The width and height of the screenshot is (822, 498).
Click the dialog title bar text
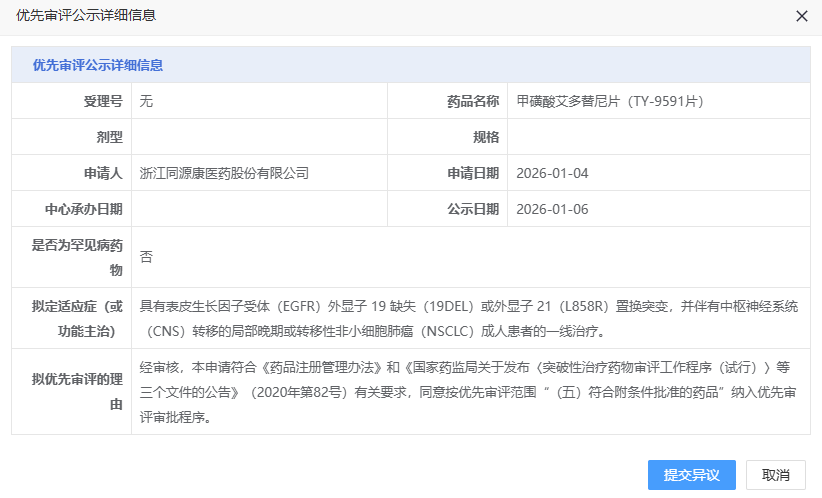(86, 16)
